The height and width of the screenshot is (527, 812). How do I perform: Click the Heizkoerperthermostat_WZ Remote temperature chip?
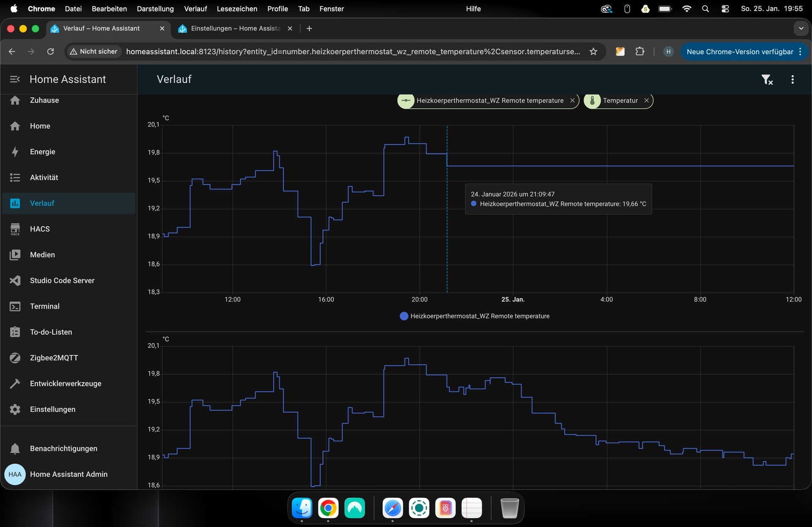pyautogui.click(x=488, y=101)
